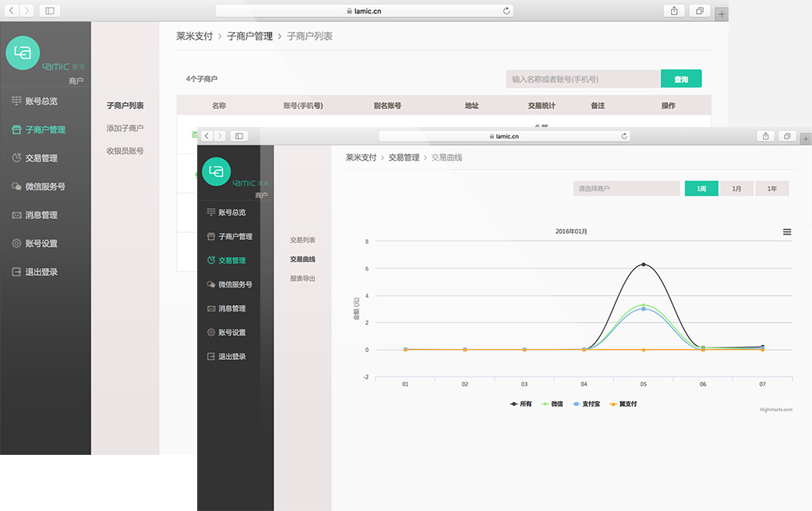This screenshot has width=812, height=511.
Task: Switch the chart to the 1月 range
Action: pos(736,189)
